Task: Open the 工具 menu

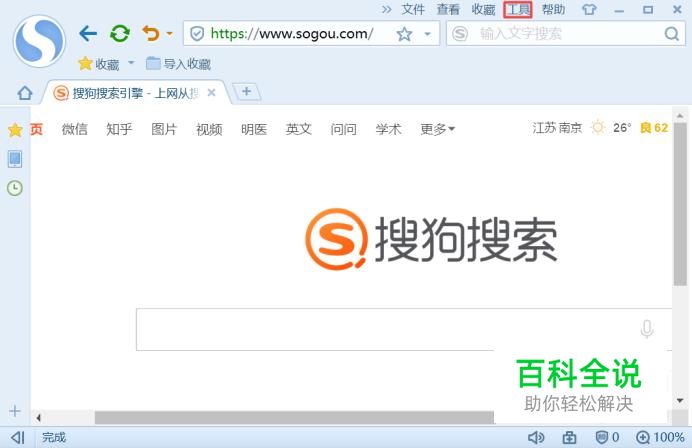Action: click(x=518, y=9)
